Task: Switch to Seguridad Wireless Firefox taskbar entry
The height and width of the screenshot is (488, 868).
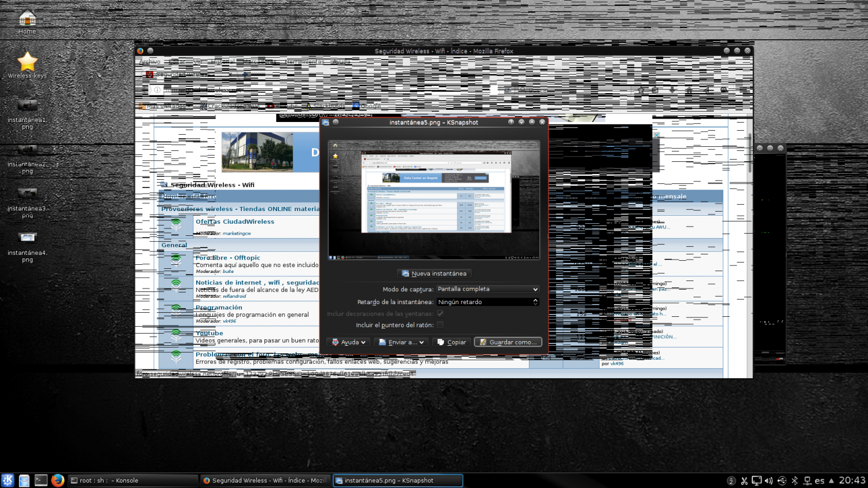Action: tap(265, 480)
